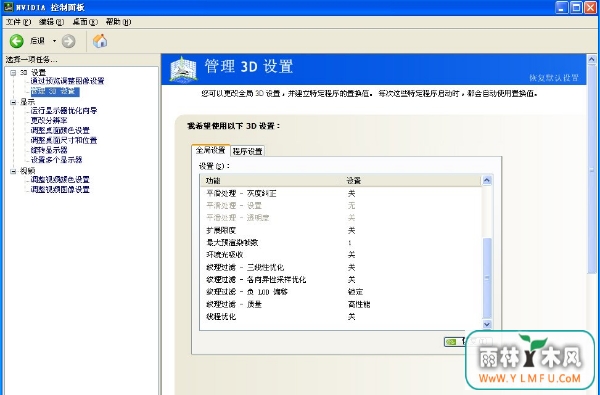
Task: Select the 环境光吸收 row
Action: point(341,255)
